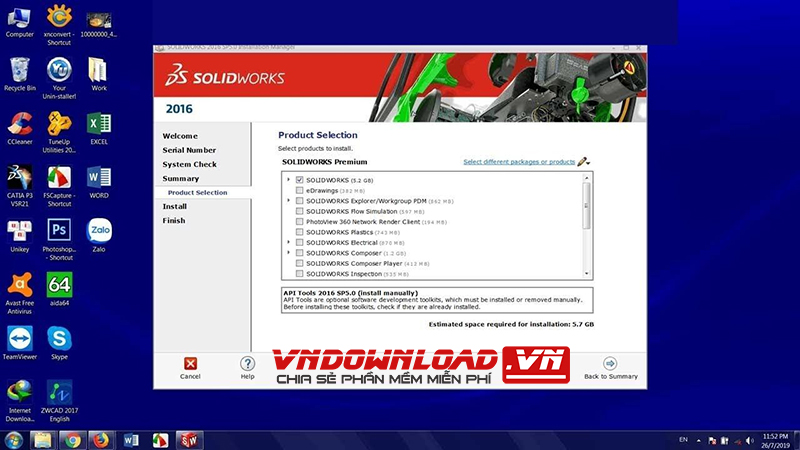Open Help in Installation Manager
This screenshot has height=450, width=800.
pyautogui.click(x=247, y=368)
